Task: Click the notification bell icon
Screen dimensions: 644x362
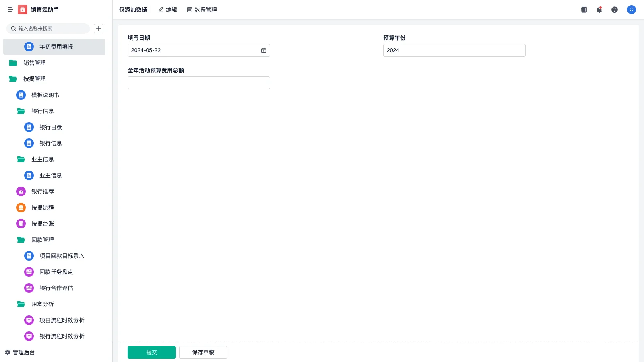Action: click(x=599, y=10)
